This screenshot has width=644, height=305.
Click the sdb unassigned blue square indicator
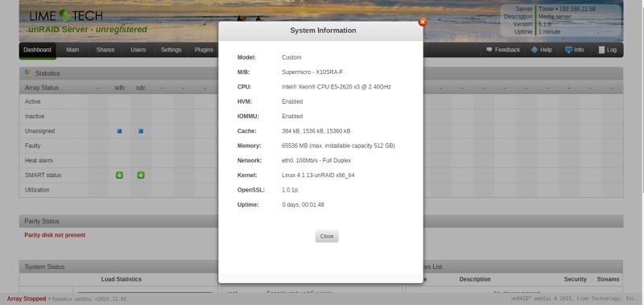119,131
